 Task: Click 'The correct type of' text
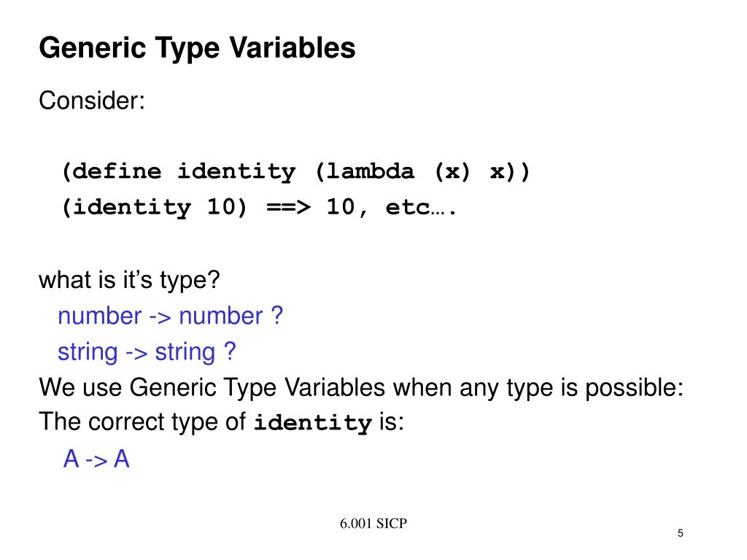tap(142, 422)
